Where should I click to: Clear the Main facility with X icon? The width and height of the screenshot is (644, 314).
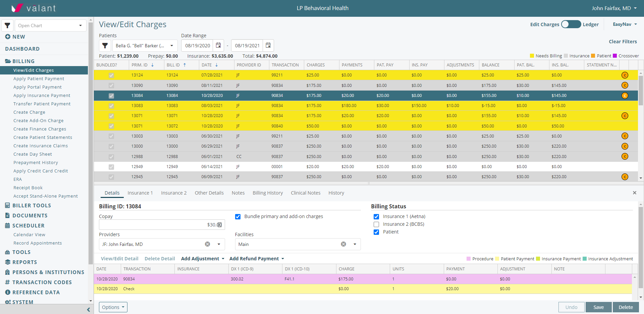[343, 244]
